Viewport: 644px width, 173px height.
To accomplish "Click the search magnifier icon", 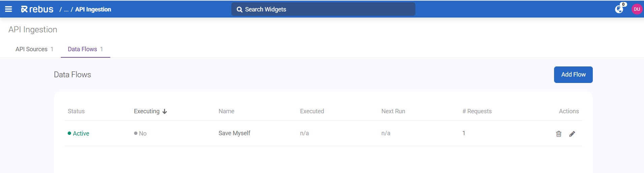I will point(239,9).
